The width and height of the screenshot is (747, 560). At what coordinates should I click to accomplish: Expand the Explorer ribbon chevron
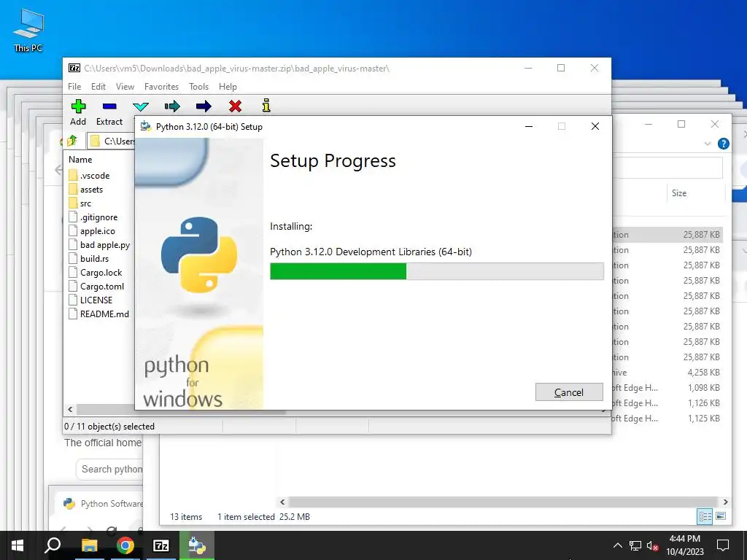[x=708, y=144]
